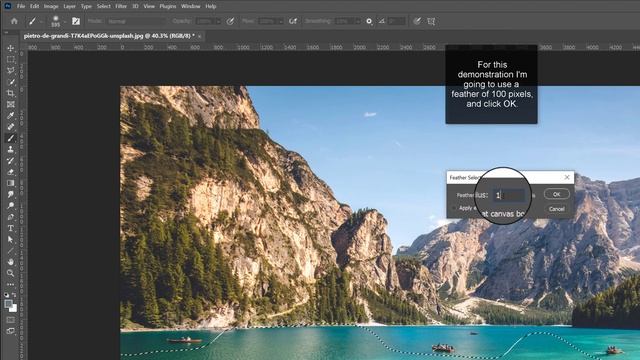Open symmetry paint options butterfly icon
640x360 pixels.
(431, 21)
